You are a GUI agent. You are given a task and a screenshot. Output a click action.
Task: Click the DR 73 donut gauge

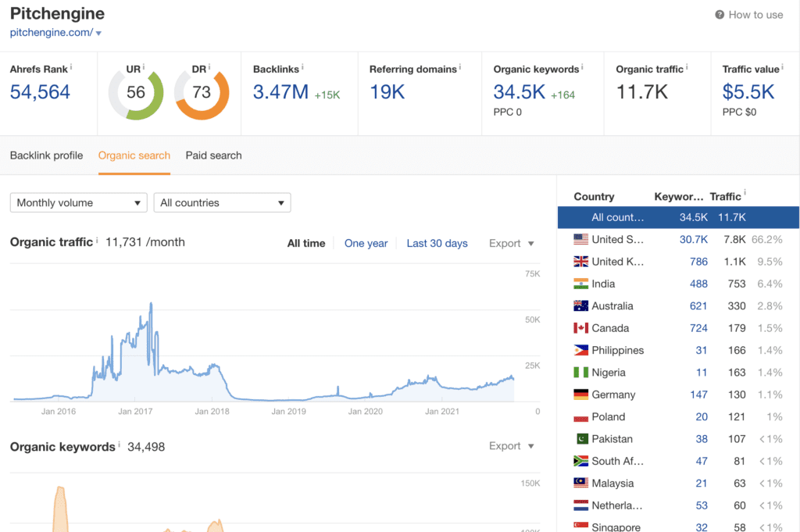coord(202,93)
